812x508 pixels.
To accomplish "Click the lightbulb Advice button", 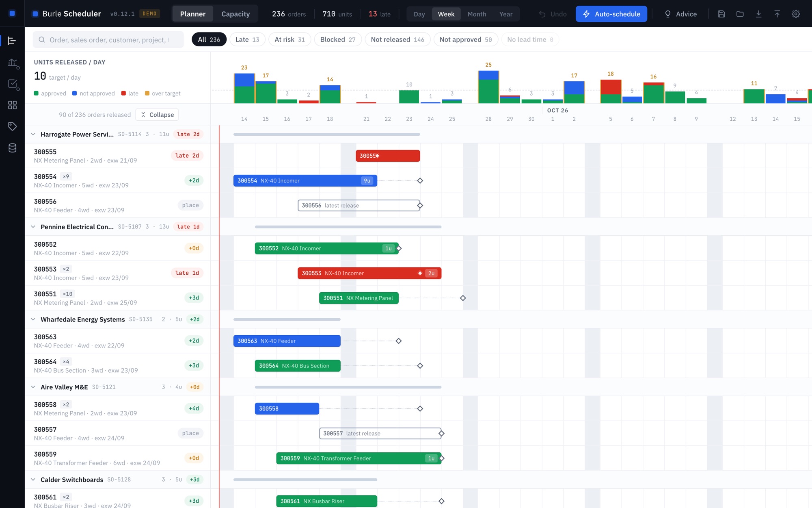I will pyautogui.click(x=680, y=14).
